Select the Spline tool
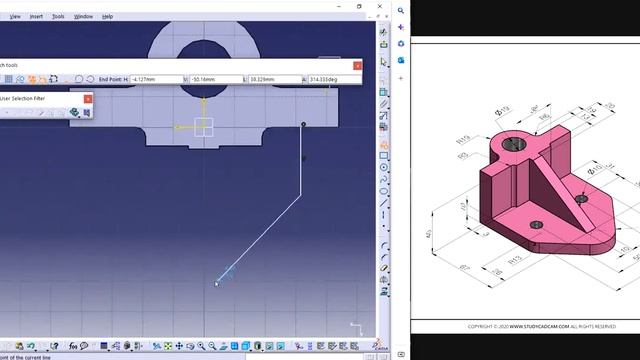 383,180
